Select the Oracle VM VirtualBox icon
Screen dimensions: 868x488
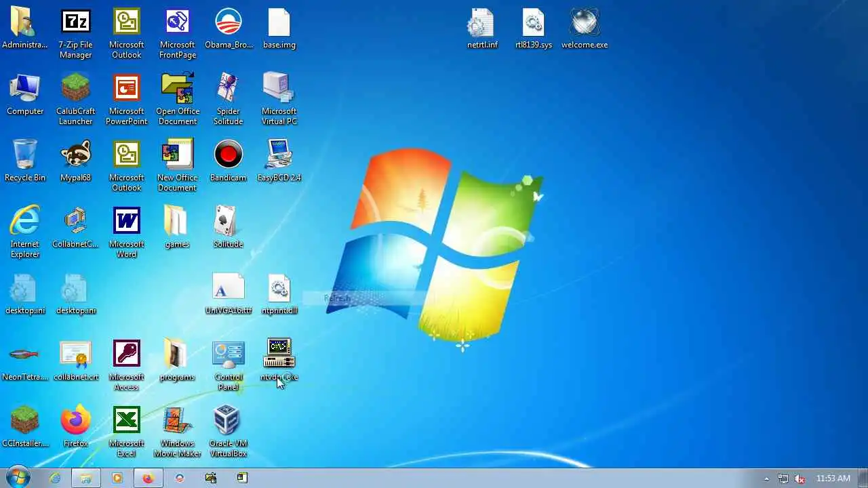click(228, 432)
